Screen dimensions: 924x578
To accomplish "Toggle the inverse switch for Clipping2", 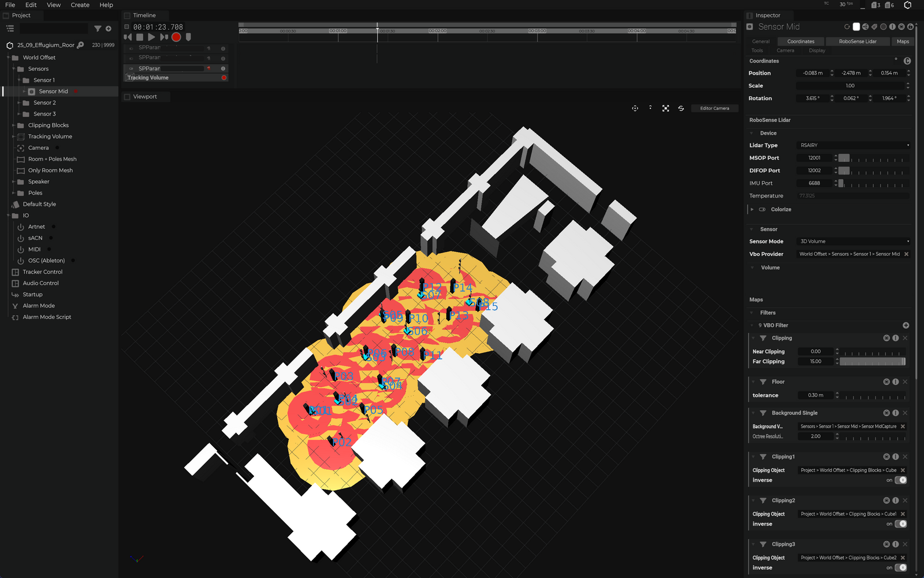I will (901, 524).
